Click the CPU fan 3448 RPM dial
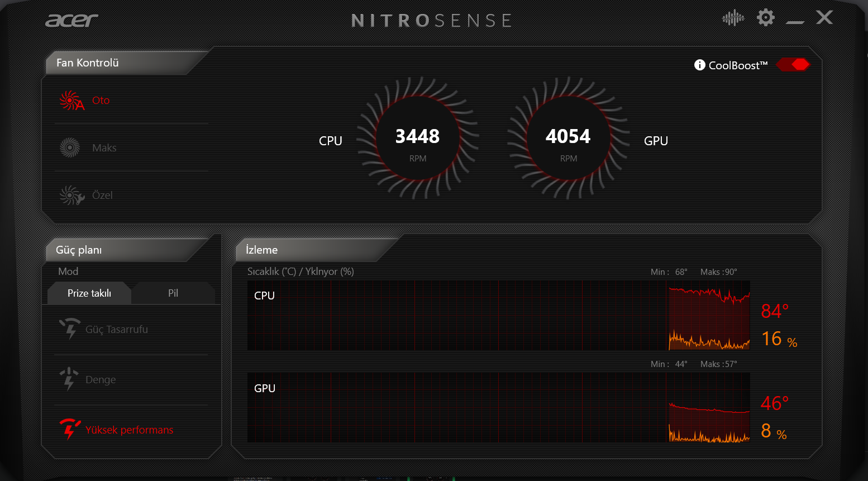 click(x=418, y=138)
